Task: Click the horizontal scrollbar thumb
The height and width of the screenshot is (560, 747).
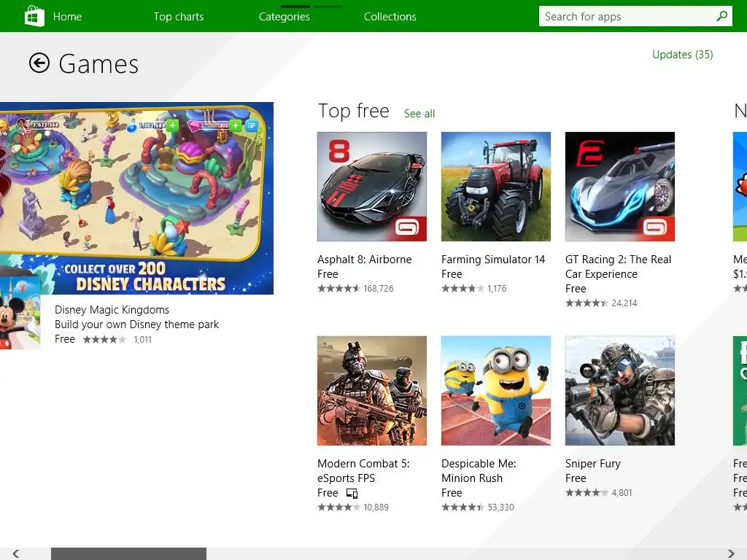Action: point(128,554)
